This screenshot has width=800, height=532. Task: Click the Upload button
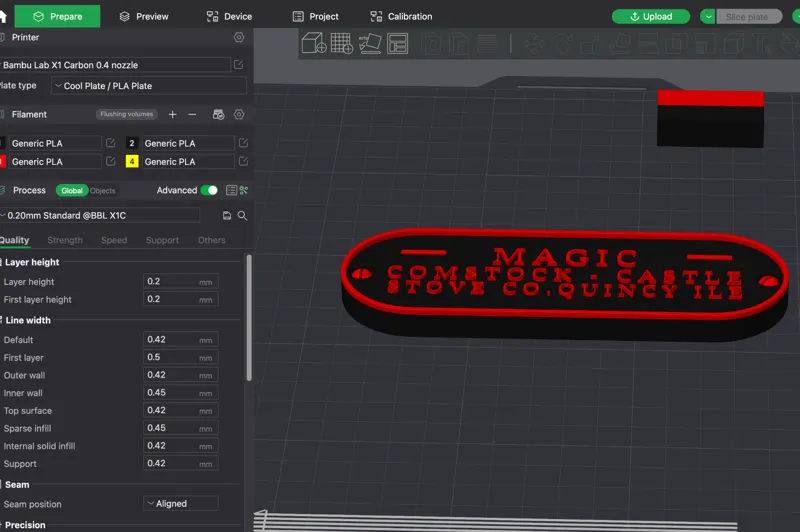pyautogui.click(x=651, y=16)
